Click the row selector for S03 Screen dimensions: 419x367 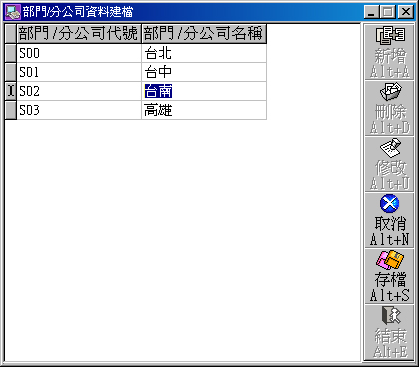[11, 110]
